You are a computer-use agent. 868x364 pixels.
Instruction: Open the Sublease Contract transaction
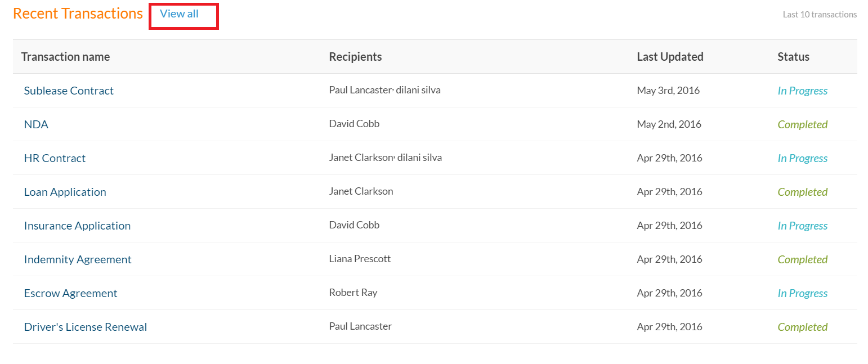tap(69, 91)
